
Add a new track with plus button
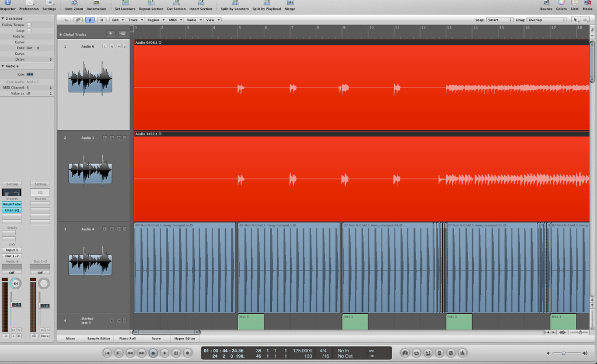[x=111, y=33]
